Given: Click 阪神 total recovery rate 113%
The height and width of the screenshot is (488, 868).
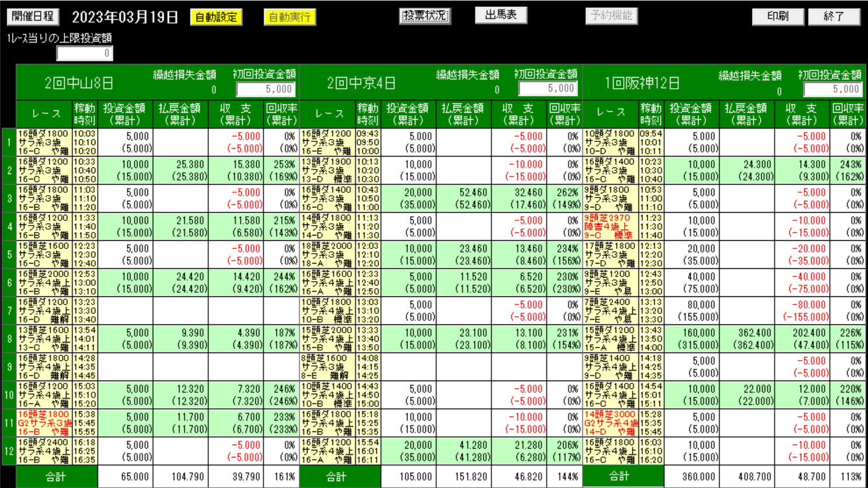Looking at the screenshot, I should pyautogui.click(x=851, y=477).
